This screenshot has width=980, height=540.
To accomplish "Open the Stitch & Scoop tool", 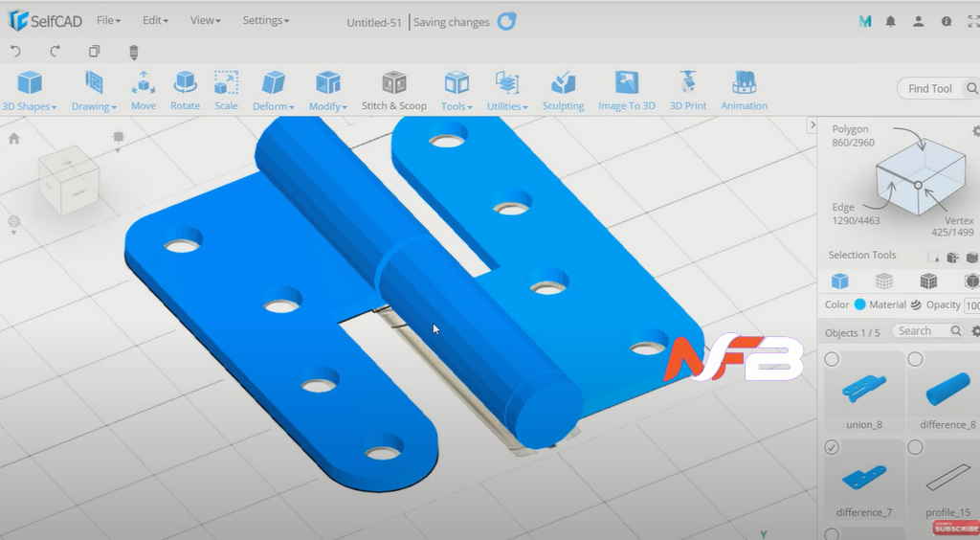I will point(393,91).
